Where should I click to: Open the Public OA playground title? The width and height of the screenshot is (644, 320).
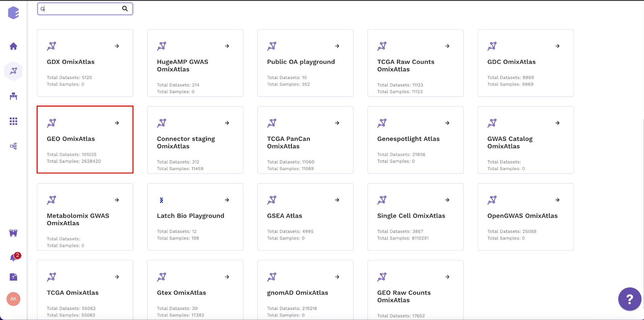tap(301, 62)
